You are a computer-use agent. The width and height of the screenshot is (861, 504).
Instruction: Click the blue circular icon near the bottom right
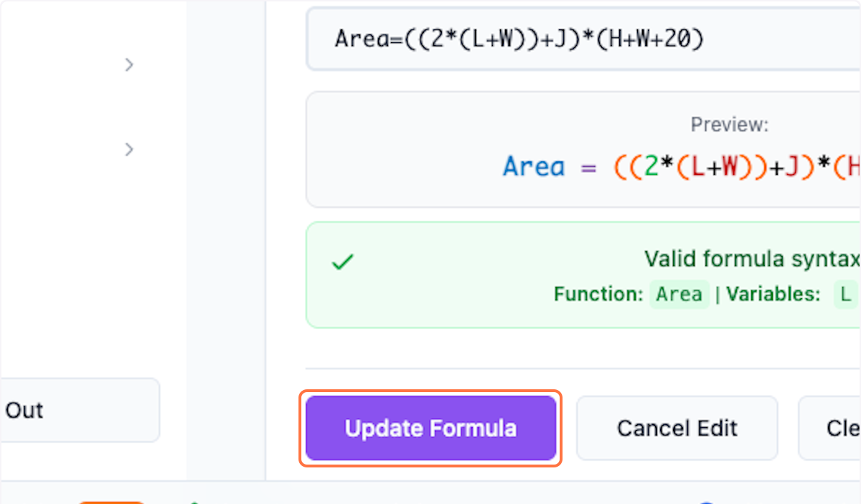707,502
